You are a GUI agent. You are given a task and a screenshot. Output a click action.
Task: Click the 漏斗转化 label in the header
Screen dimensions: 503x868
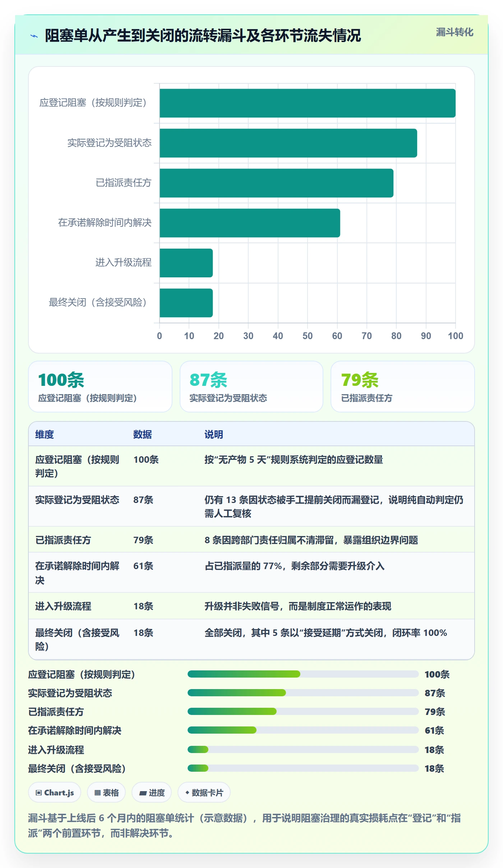point(454,32)
